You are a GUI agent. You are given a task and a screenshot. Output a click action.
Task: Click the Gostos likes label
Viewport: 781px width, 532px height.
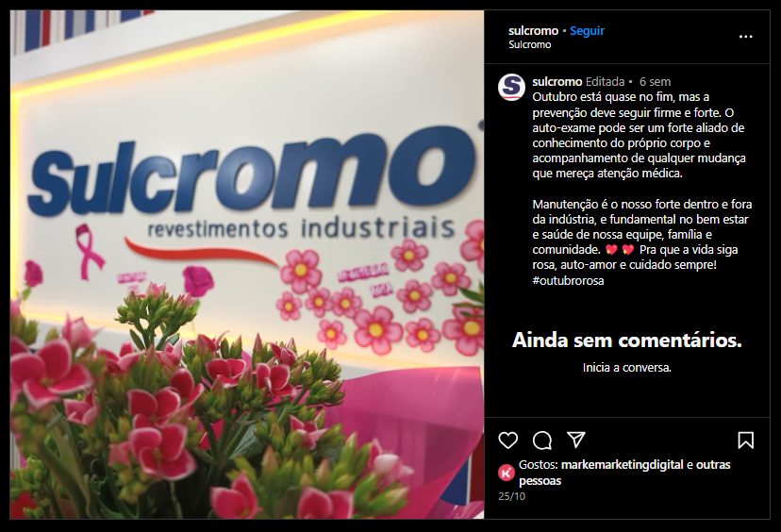click(539, 465)
